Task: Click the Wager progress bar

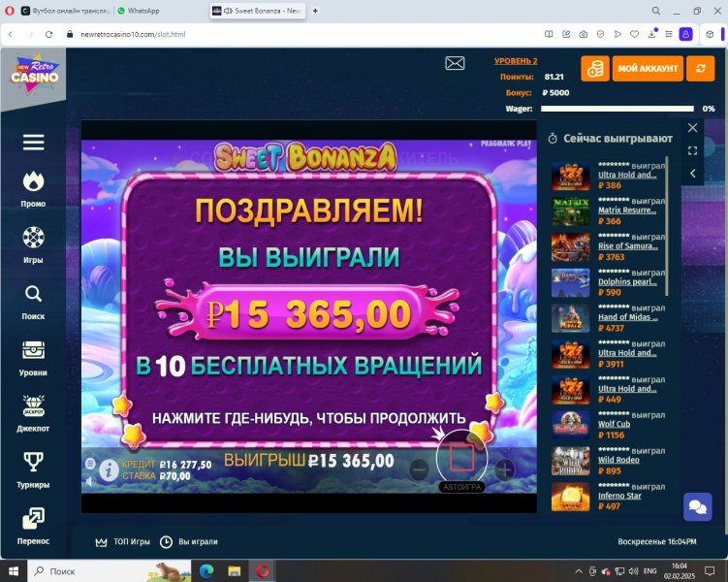Action: 617,109
